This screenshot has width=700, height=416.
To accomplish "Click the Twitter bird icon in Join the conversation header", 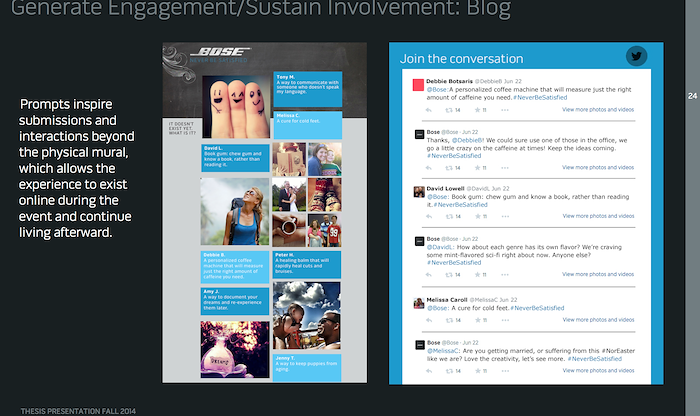I will pyautogui.click(x=636, y=56).
